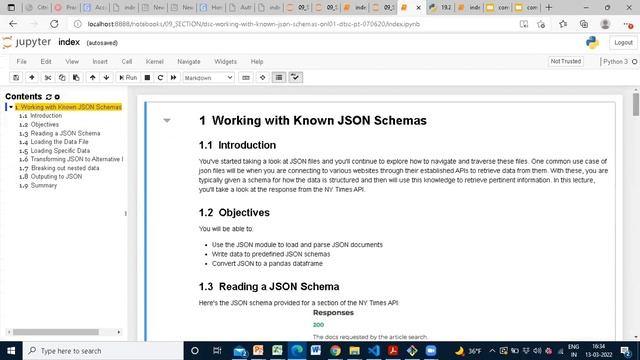Open the Cell menu

127,62
